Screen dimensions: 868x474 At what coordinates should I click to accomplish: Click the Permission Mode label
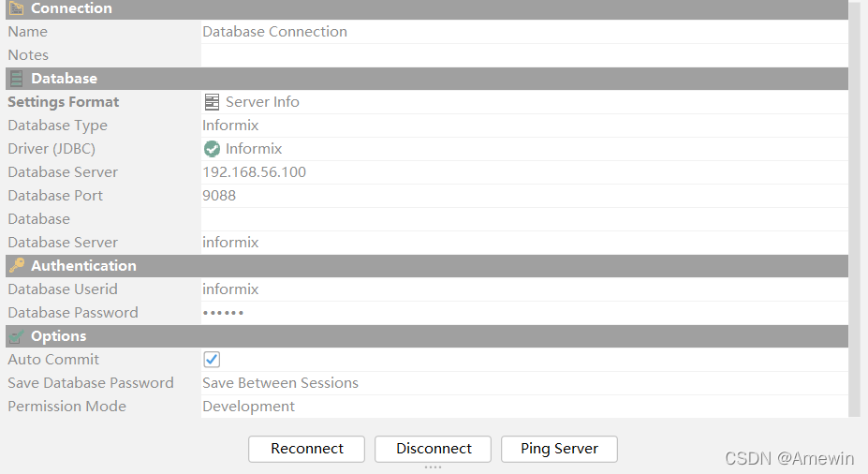coord(67,406)
